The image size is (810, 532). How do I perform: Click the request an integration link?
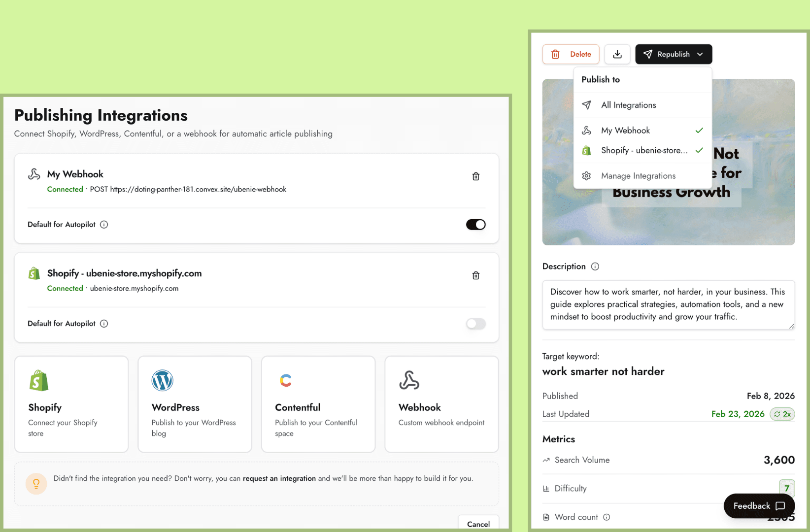(x=279, y=478)
